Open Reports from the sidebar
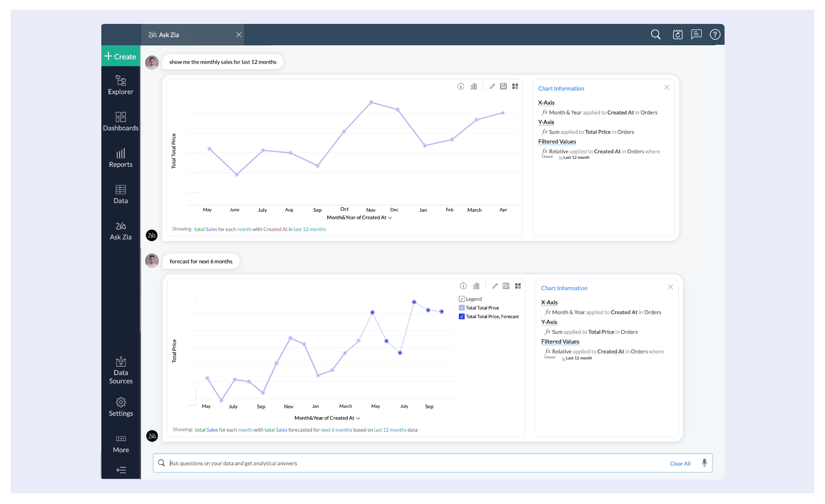 pos(121,158)
